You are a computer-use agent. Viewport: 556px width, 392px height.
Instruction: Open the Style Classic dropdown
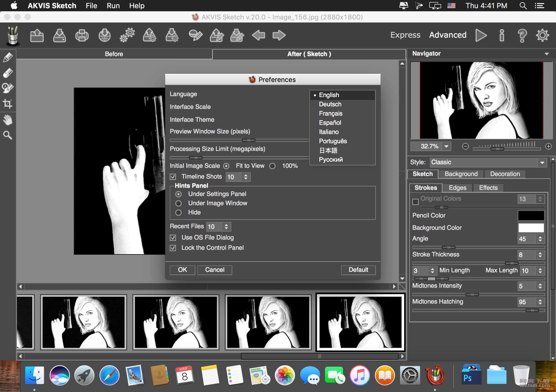click(x=488, y=162)
